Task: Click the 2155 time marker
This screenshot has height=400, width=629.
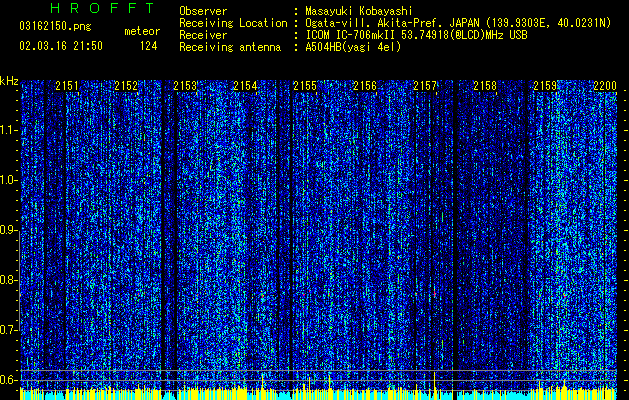Action: 305,86
